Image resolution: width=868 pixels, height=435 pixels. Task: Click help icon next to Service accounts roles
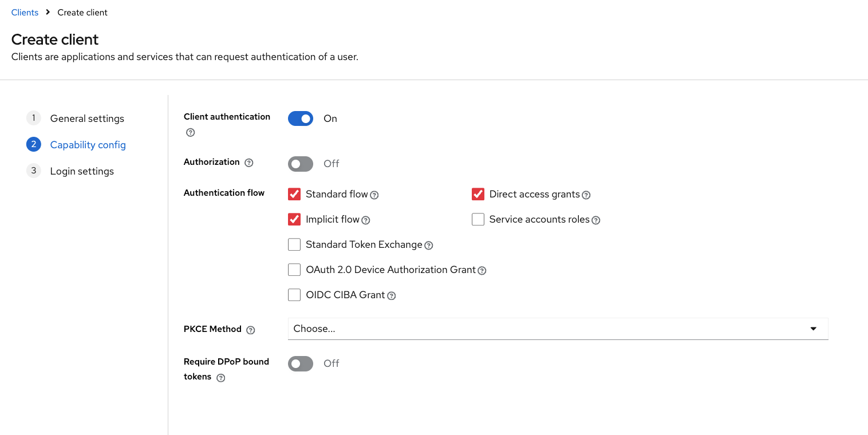(x=596, y=220)
